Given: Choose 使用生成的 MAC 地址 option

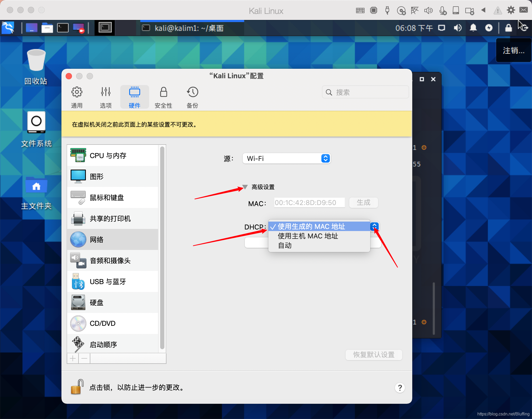Looking at the screenshot, I should (319, 226).
